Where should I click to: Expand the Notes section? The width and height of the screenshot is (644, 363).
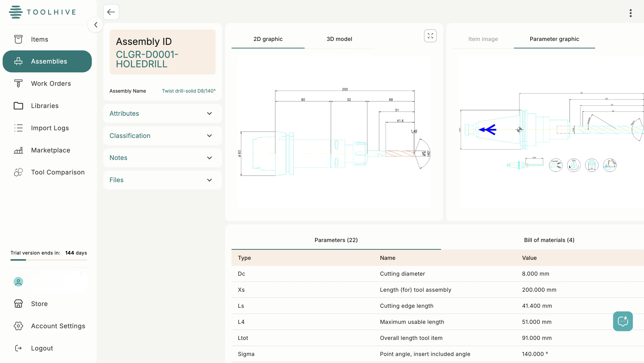click(x=162, y=158)
